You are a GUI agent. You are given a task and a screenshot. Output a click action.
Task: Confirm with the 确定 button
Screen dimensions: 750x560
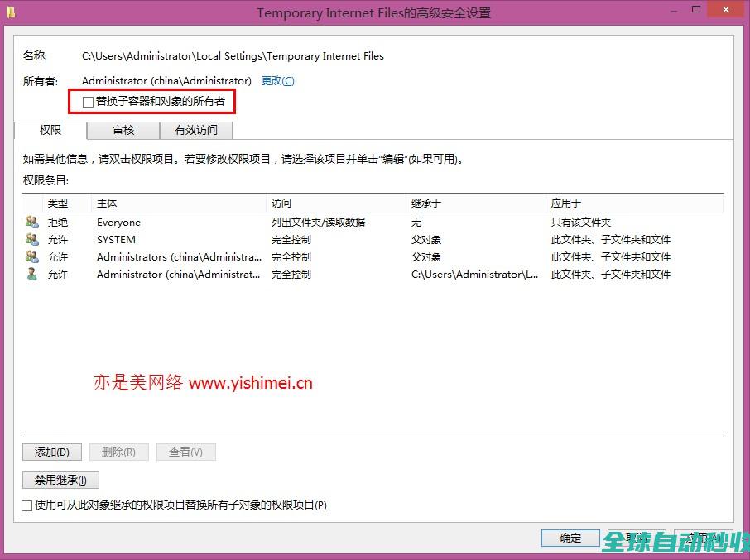[570, 538]
